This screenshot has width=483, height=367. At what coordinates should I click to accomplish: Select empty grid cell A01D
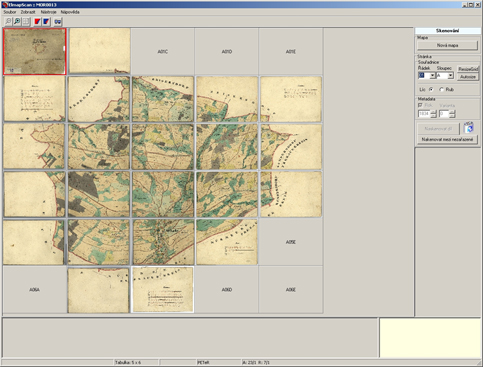click(x=227, y=52)
